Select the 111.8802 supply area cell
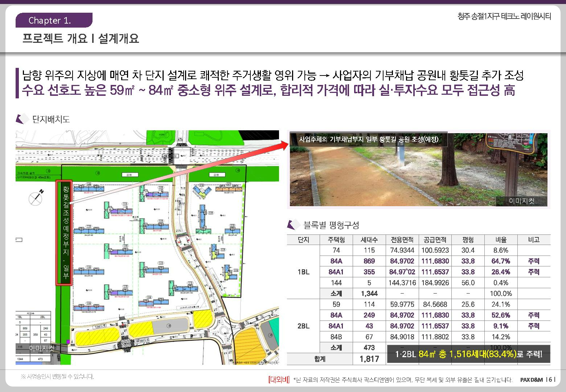The width and height of the screenshot is (566, 392). [x=435, y=337]
